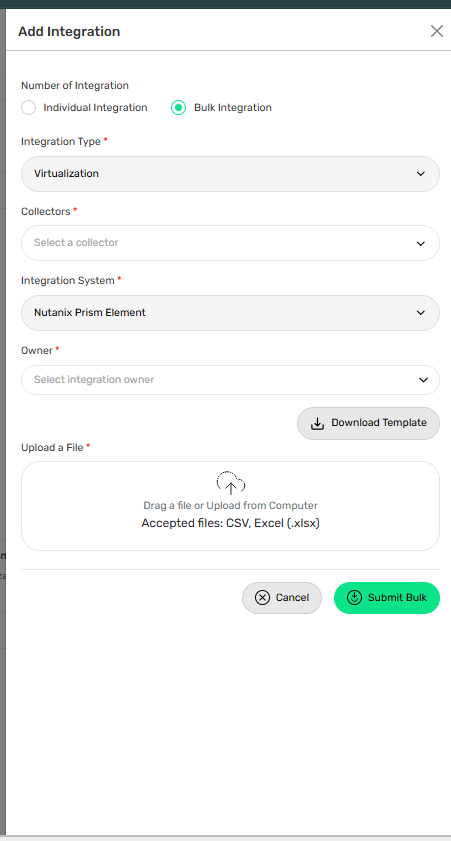Click the file upload drop zone

pyautogui.click(x=230, y=506)
